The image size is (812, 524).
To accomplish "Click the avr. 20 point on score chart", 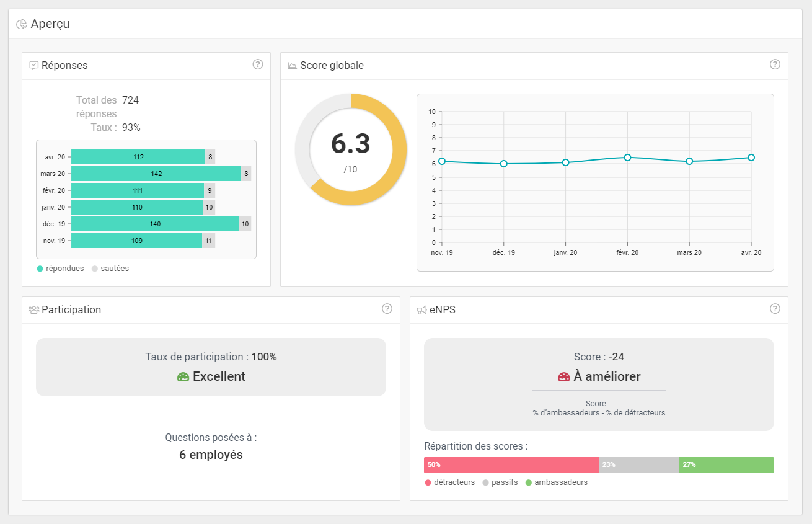I will (751, 158).
